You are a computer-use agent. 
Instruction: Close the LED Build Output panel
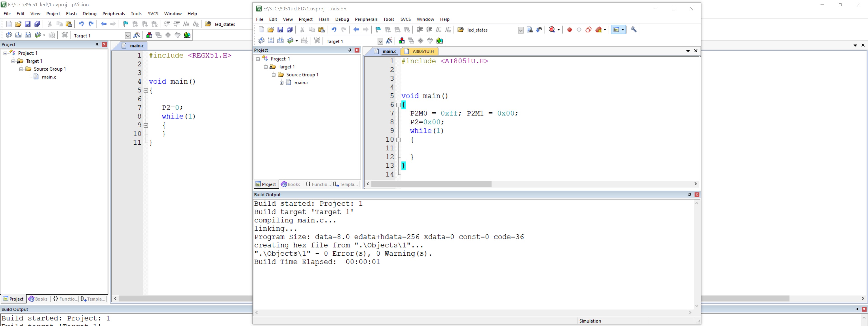697,195
